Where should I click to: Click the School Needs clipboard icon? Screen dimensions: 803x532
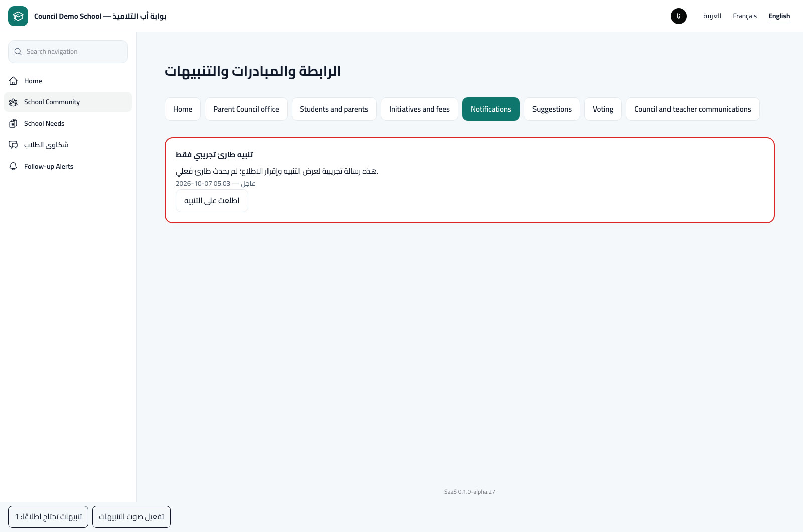[14, 123]
